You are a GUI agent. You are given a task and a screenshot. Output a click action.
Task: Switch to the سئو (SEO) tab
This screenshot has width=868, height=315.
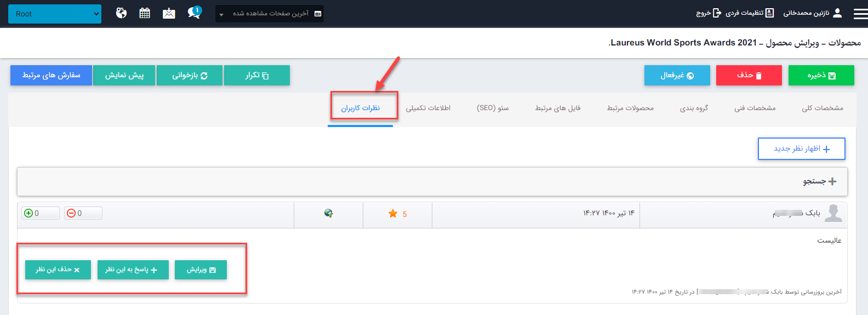(493, 108)
